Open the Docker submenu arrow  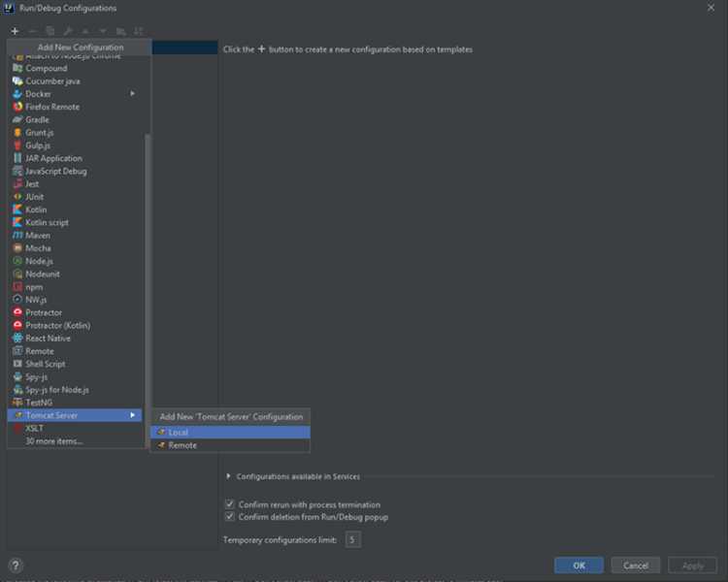[x=133, y=94]
